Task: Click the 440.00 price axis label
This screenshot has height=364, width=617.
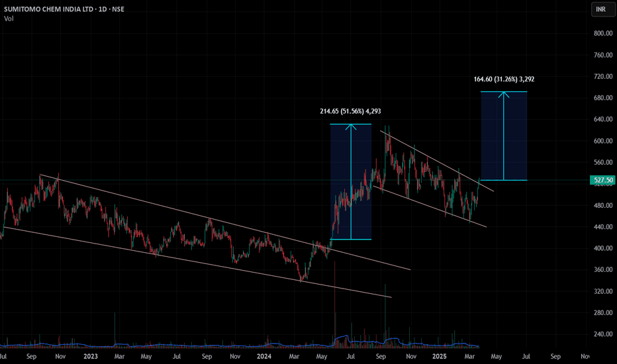Action: (603, 226)
